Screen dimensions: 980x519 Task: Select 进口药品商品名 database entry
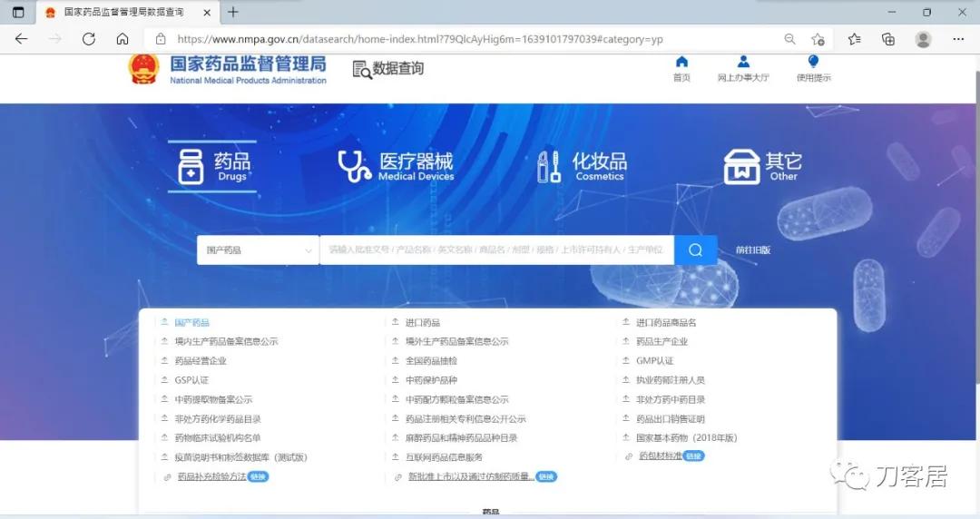(666, 323)
